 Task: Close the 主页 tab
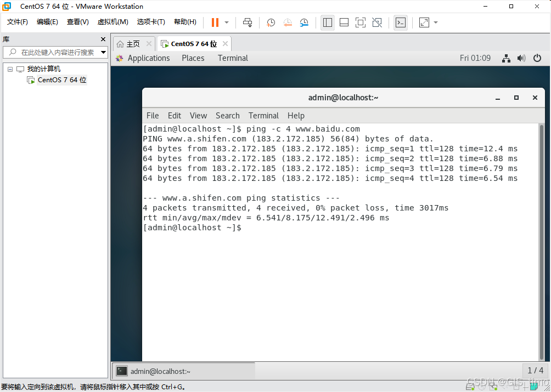pyautogui.click(x=149, y=44)
